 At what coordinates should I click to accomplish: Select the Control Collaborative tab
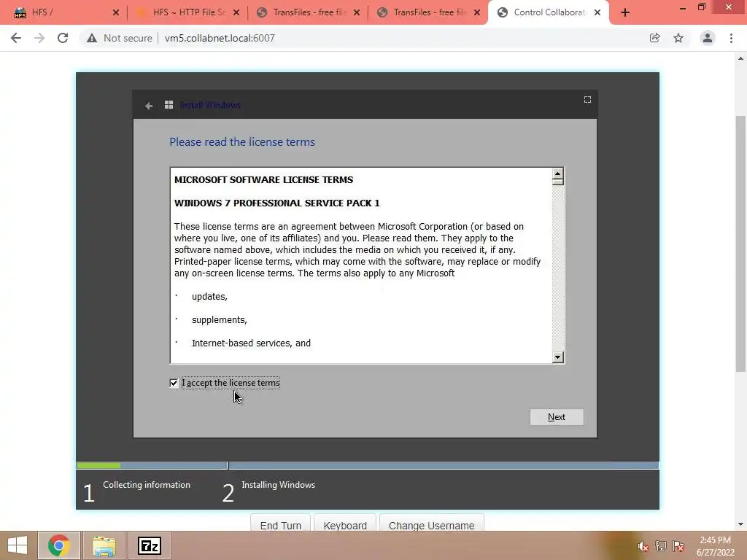[x=549, y=12]
